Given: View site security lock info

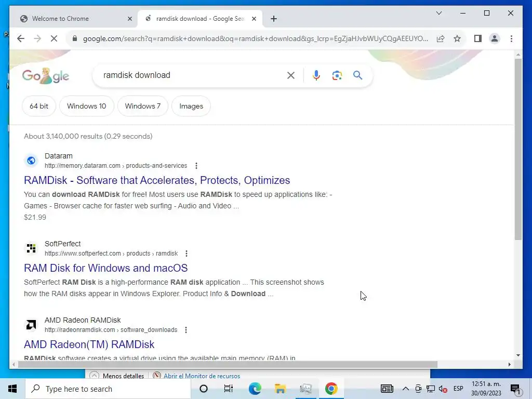Looking at the screenshot, I should [x=75, y=38].
